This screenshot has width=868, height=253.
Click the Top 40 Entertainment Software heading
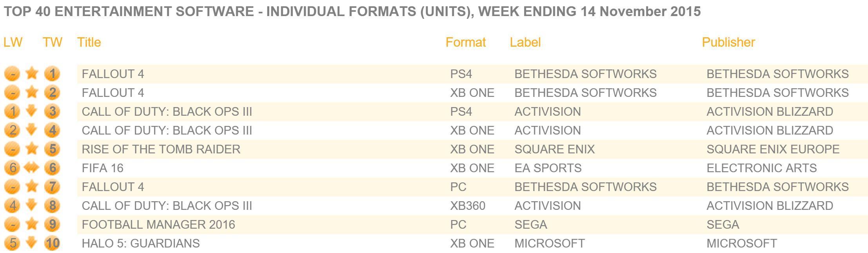tap(352, 11)
